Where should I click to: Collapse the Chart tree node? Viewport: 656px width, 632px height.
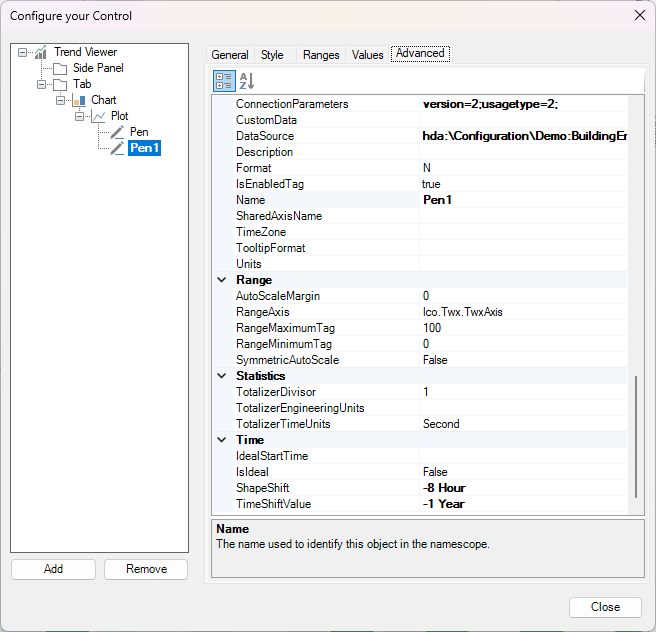click(x=61, y=100)
